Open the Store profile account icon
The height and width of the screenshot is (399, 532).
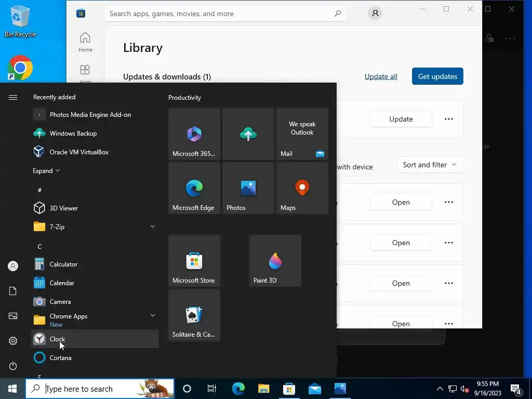pyautogui.click(x=375, y=13)
